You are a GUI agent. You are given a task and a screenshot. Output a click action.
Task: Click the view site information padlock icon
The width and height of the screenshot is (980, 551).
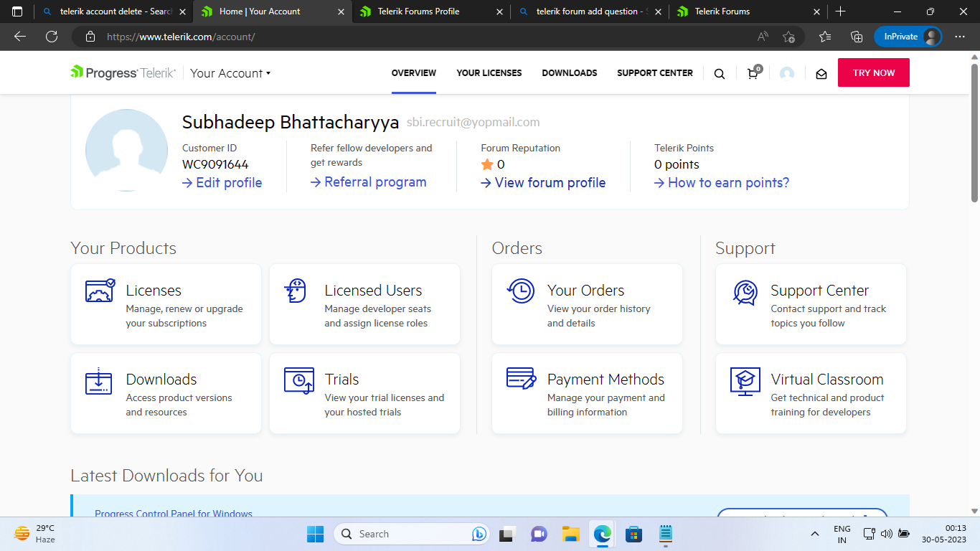click(x=90, y=37)
